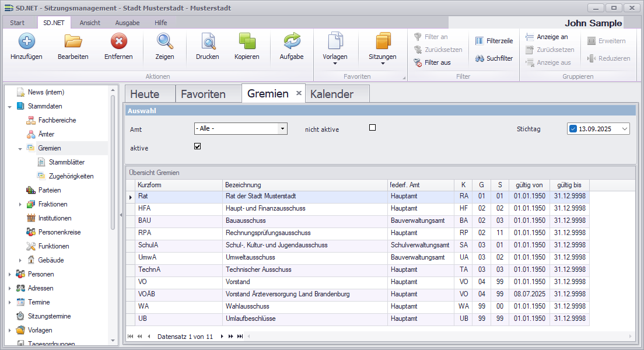Open Bearbeiten folder icon in ribbon

tap(73, 41)
